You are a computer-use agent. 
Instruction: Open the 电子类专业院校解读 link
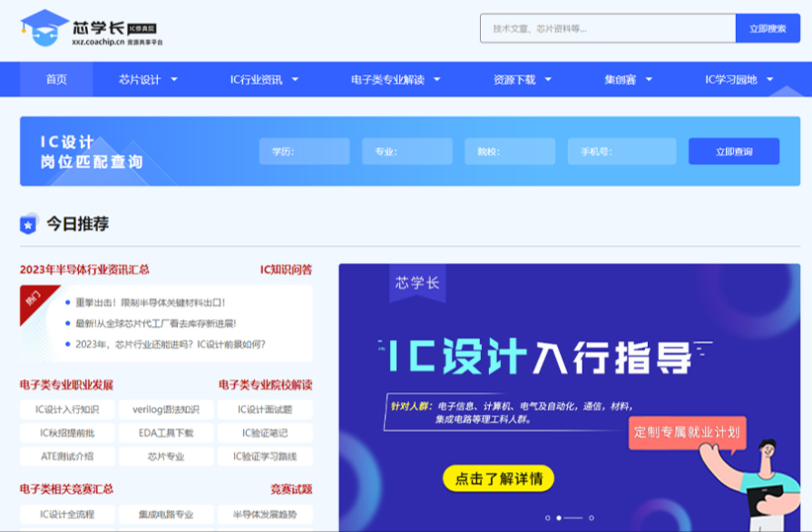coord(265,385)
